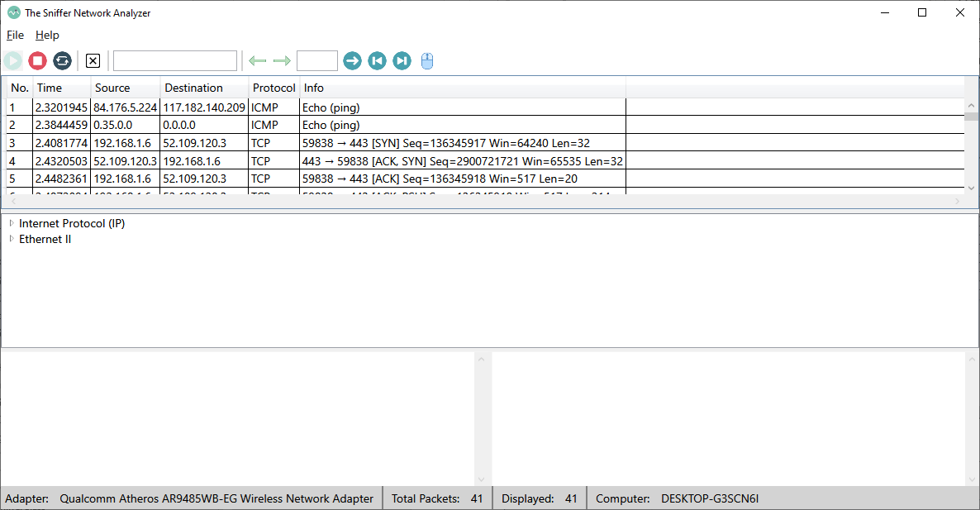The height and width of the screenshot is (510, 980).
Task: Select packet with time 2.3844459
Action: pyautogui.click(x=61, y=125)
